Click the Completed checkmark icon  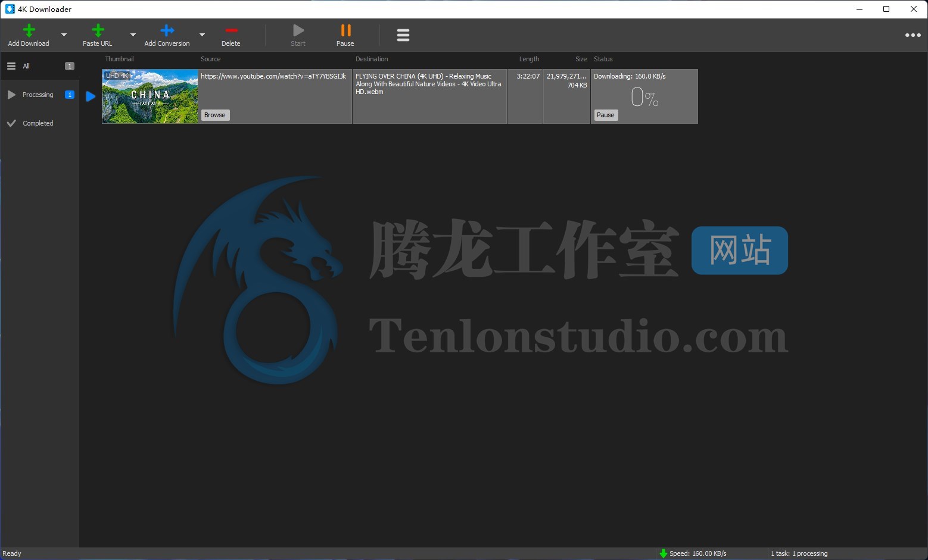[x=11, y=123]
